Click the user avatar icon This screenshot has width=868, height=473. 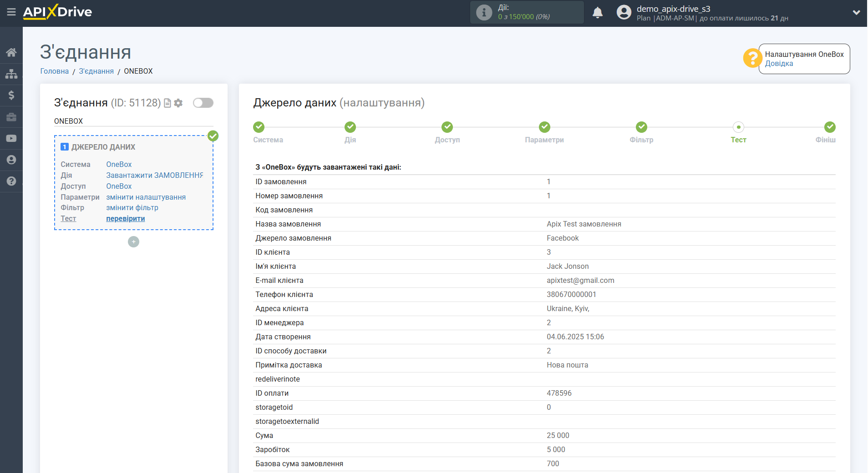[x=624, y=12]
